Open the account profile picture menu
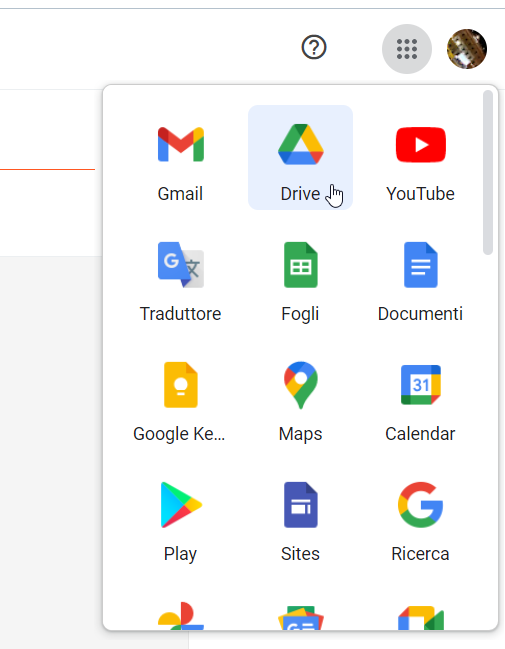505x649 pixels. [x=467, y=49]
